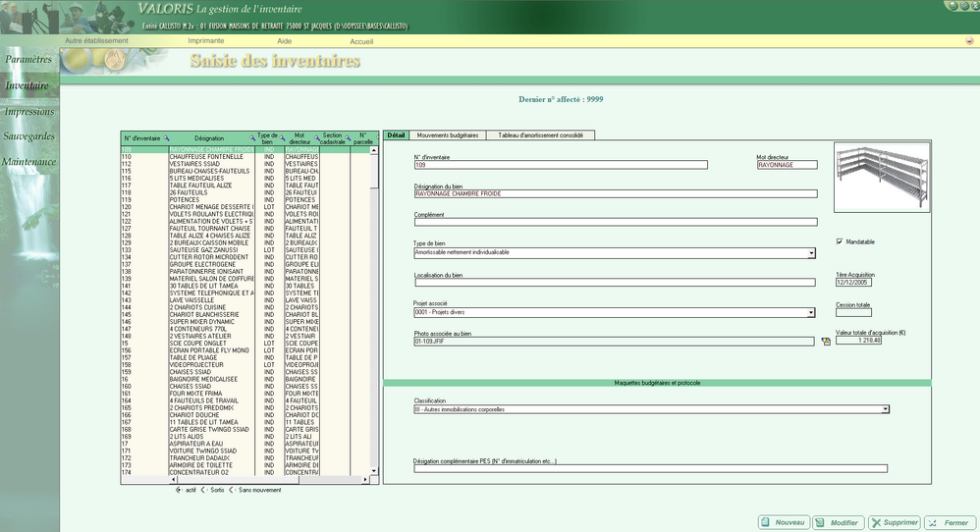Toggle the Mandatable checkbox
This screenshot has height=532, width=980.
click(x=840, y=241)
